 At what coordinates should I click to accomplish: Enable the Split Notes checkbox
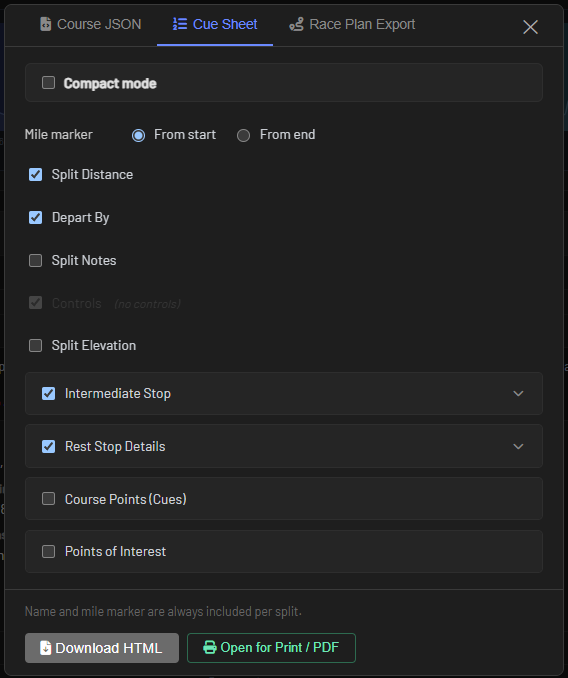click(35, 260)
